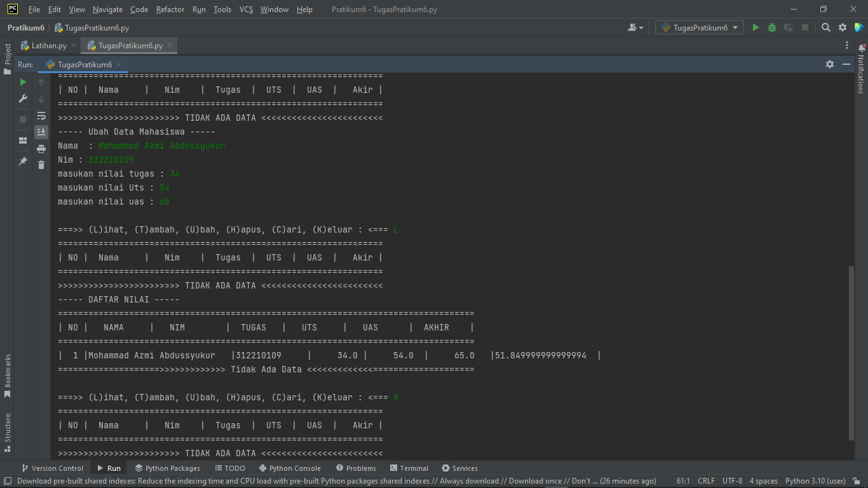Open the Refactor menu
This screenshot has height=488, width=868.
click(170, 10)
